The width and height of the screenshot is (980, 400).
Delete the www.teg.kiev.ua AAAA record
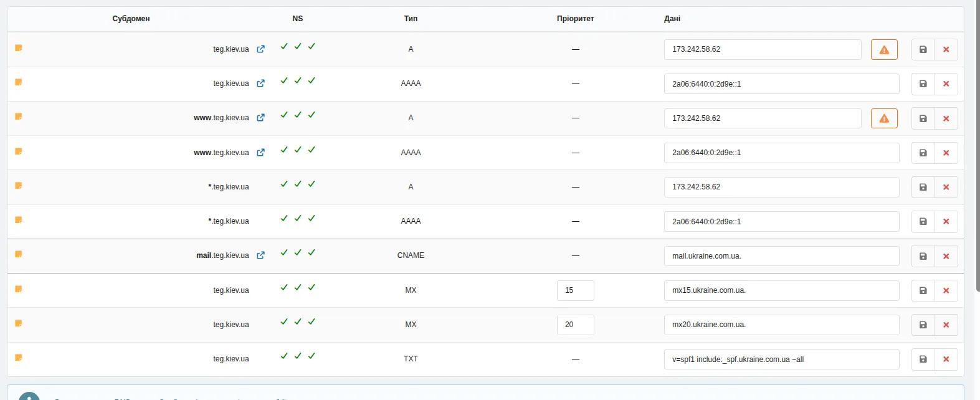[x=946, y=153]
